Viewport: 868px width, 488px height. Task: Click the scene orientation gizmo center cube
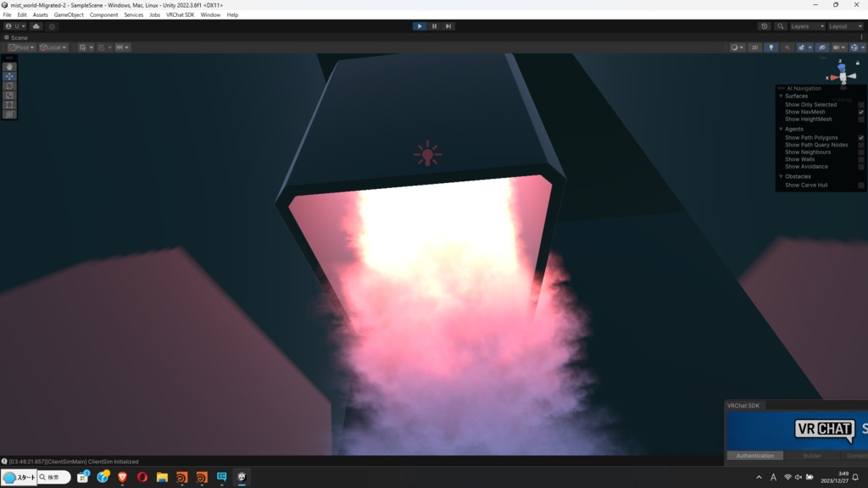point(842,77)
